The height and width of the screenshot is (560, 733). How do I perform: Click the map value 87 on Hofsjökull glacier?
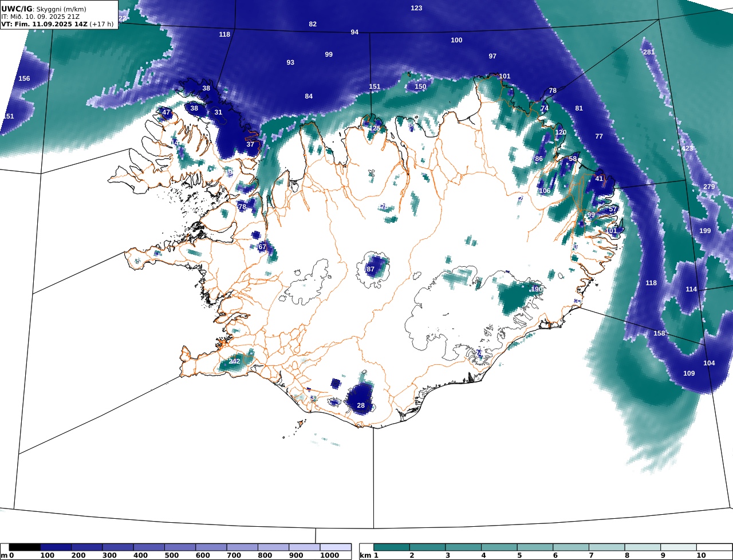click(371, 269)
